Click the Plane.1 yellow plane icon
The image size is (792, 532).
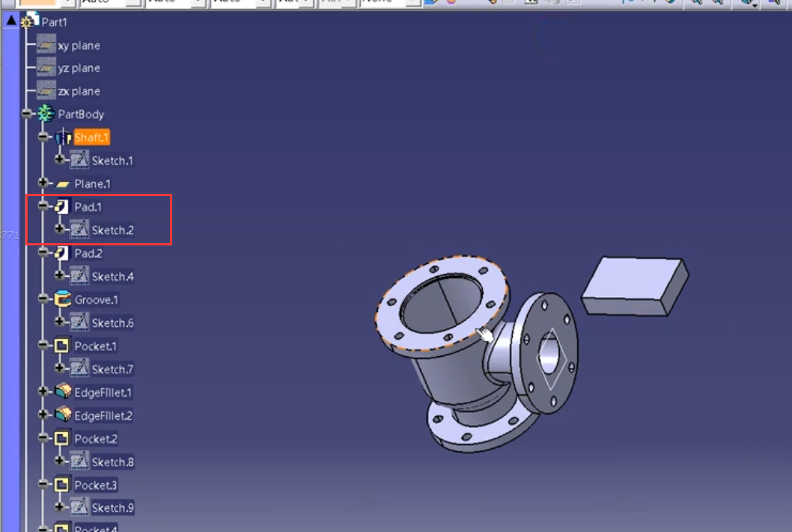pos(63,184)
